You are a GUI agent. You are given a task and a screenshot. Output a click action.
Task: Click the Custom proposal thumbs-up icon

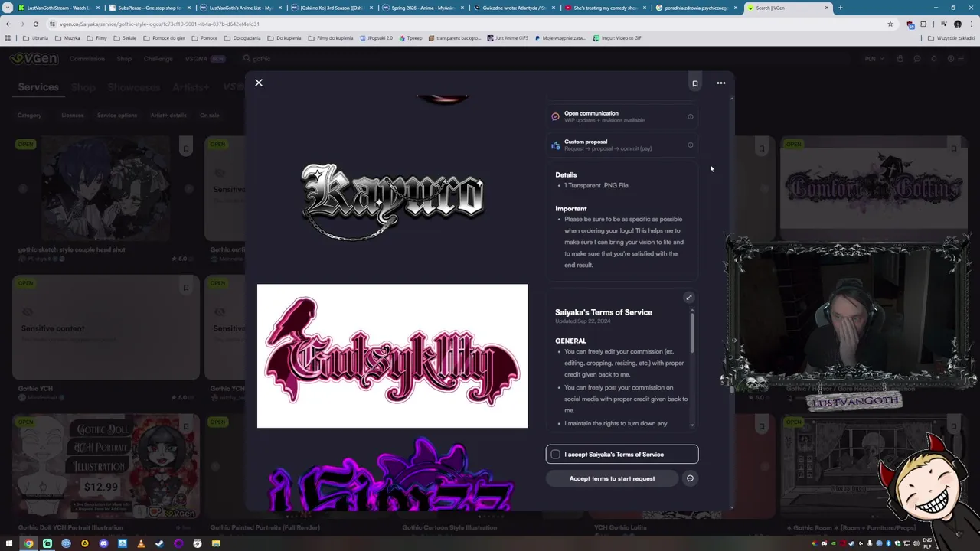coord(555,145)
